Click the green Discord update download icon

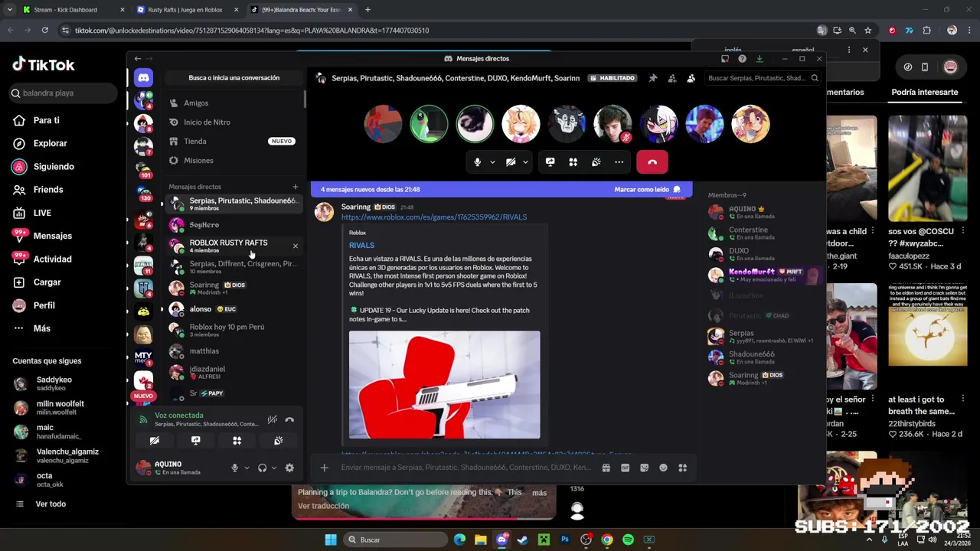click(759, 59)
